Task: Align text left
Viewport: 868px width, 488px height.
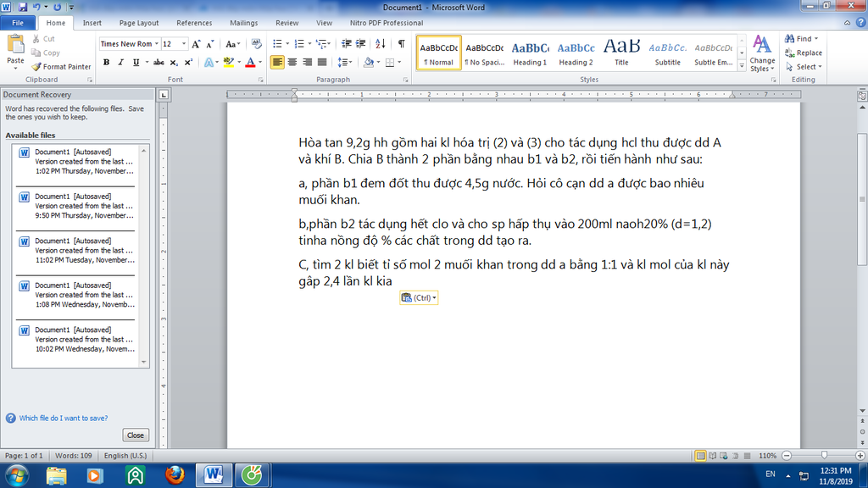Action: tap(277, 63)
